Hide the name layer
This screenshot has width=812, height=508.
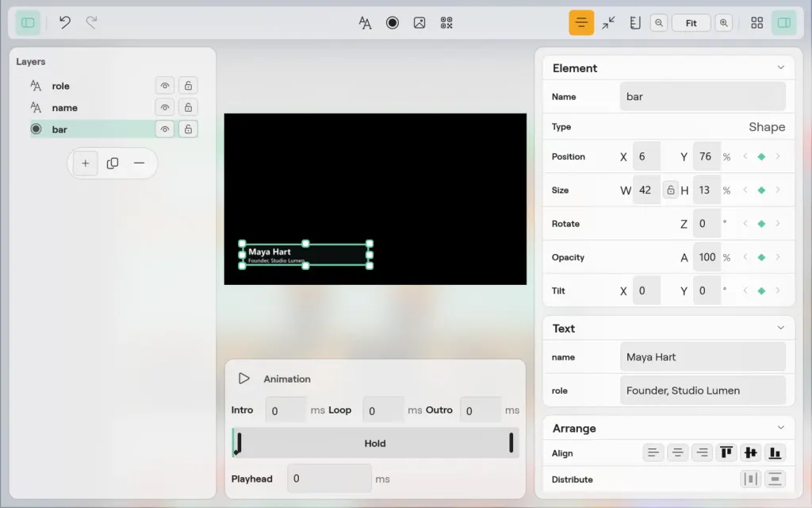point(165,107)
